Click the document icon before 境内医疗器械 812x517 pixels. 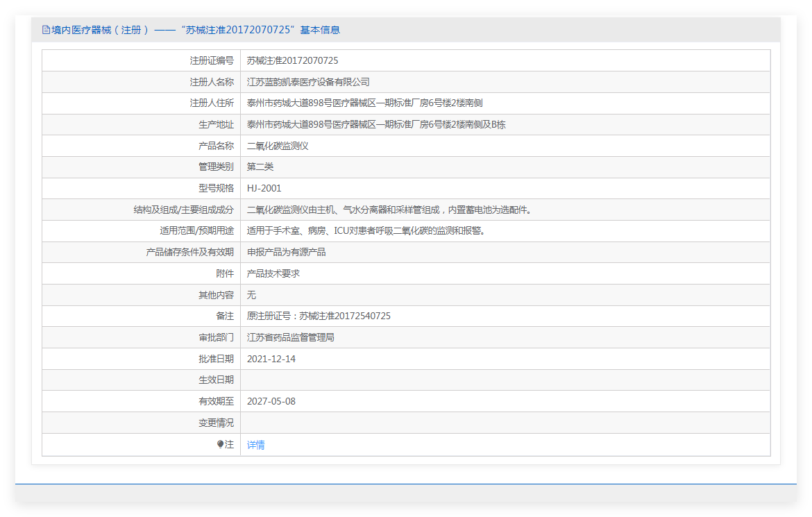pos(46,30)
